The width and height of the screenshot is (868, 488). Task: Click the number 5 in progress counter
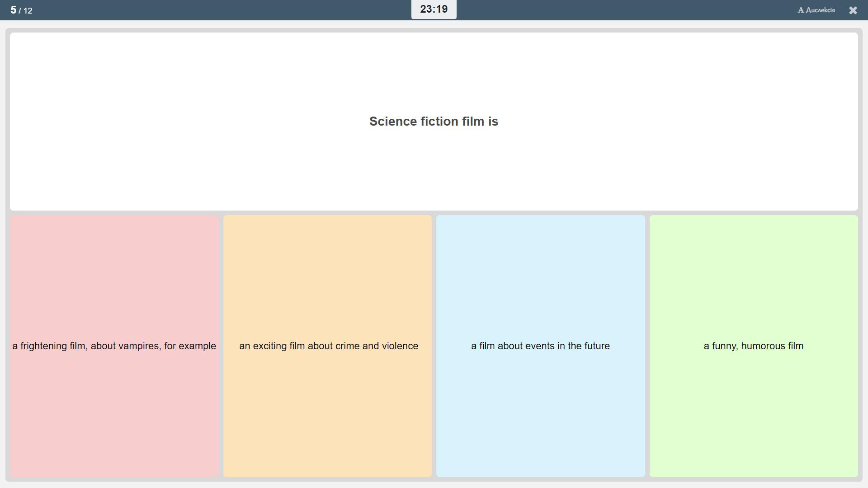tap(13, 10)
